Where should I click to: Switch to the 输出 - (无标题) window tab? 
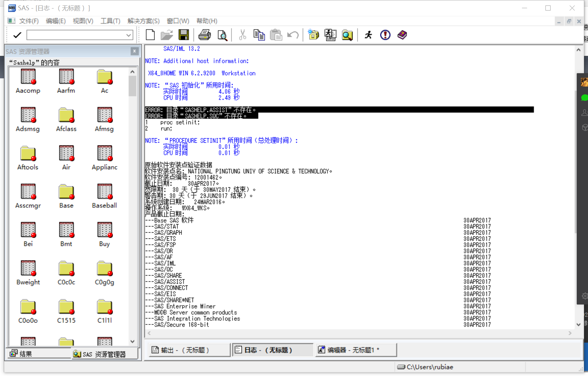tap(190, 350)
